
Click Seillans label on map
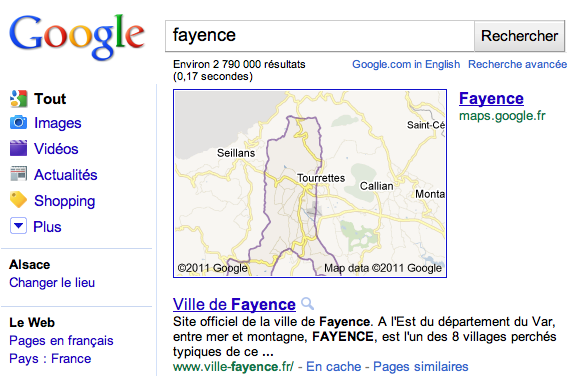point(236,153)
